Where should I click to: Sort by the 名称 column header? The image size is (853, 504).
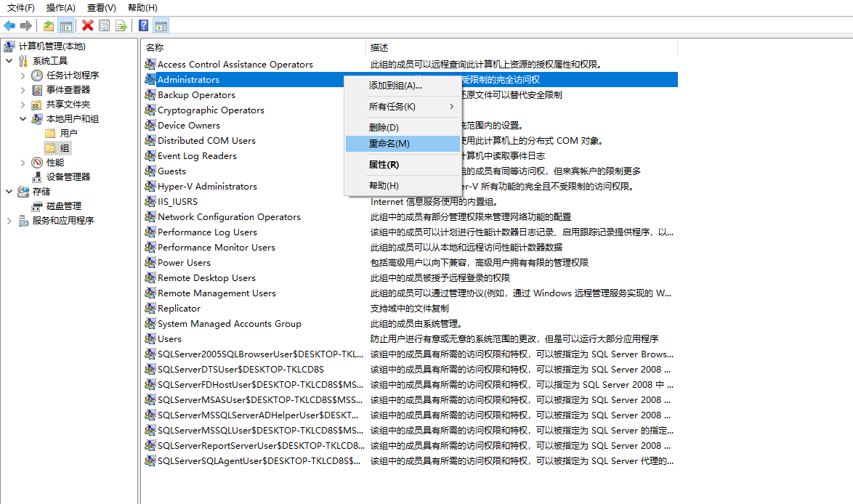254,47
